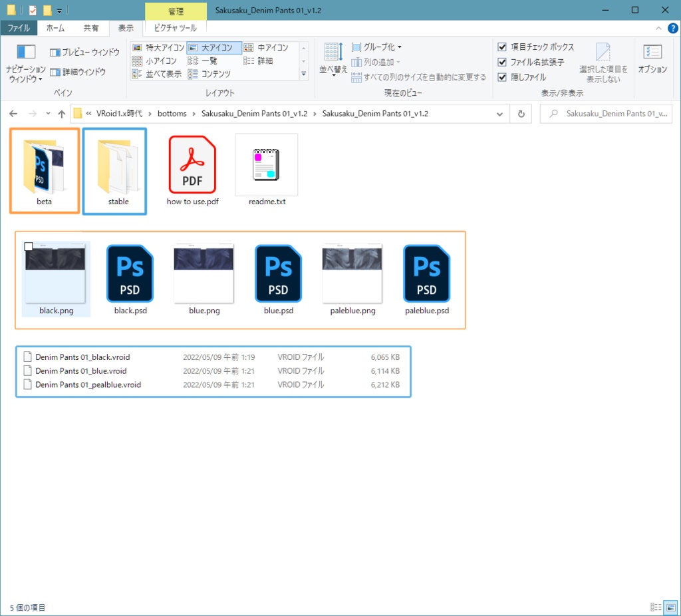Show hidden breadcrumb path chevrons
This screenshot has height=616, width=681.
coord(88,114)
